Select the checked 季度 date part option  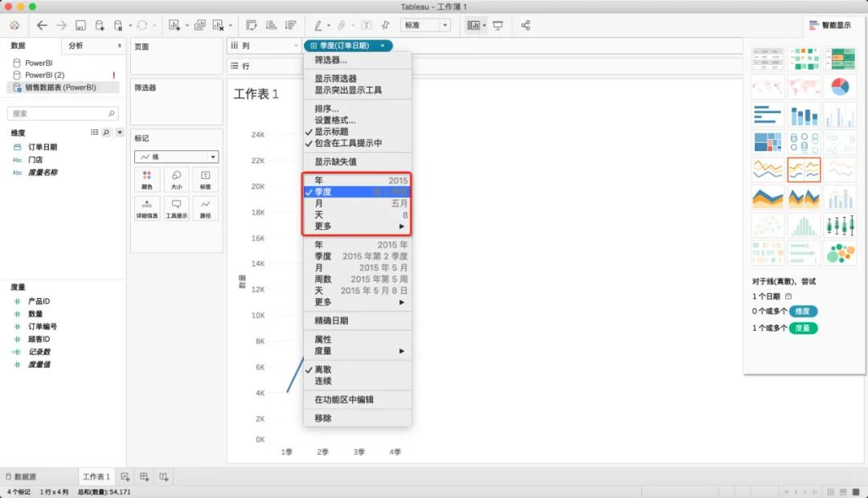click(357, 191)
